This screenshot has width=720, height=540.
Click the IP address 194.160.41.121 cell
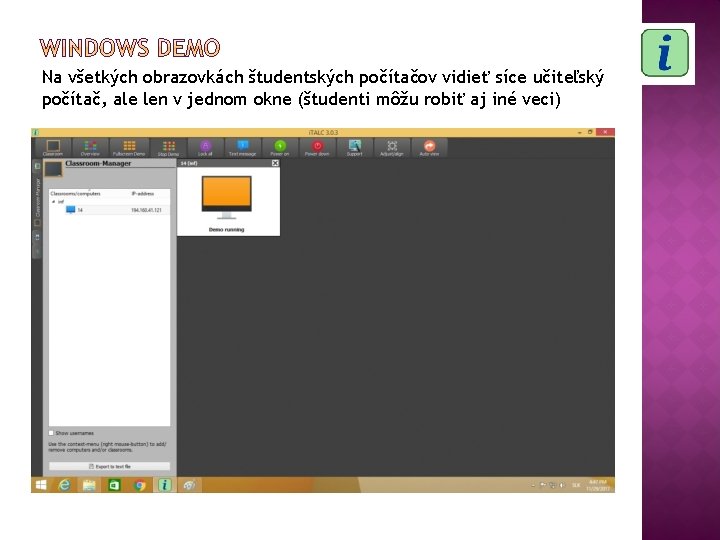(146, 210)
